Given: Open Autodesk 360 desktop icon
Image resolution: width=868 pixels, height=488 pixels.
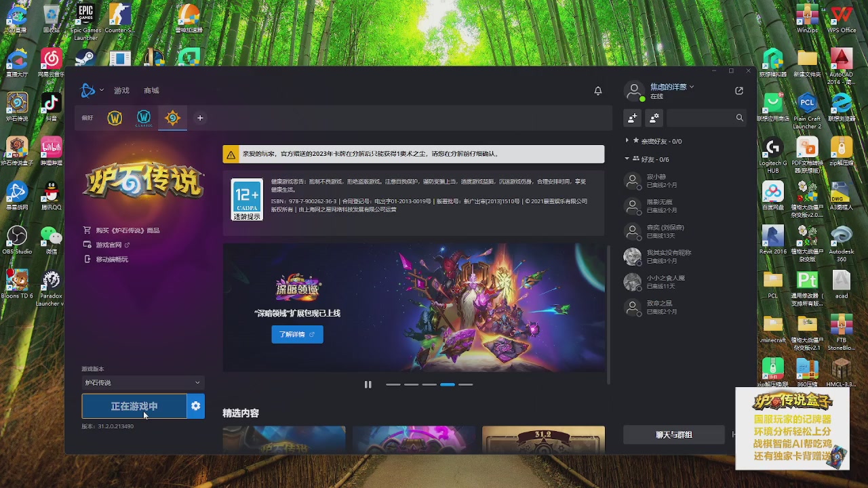Looking at the screenshot, I should tap(842, 243).
